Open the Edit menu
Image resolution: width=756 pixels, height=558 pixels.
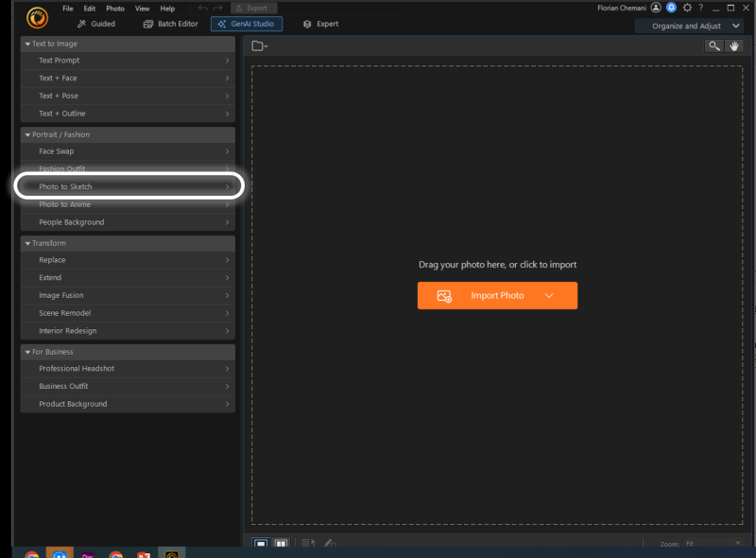point(89,9)
